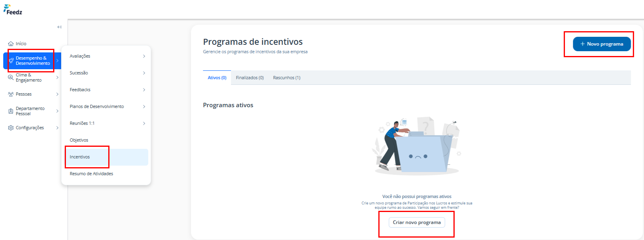Click the Configurações gear icon
Screen dimensions: 644x240
(x=11, y=128)
